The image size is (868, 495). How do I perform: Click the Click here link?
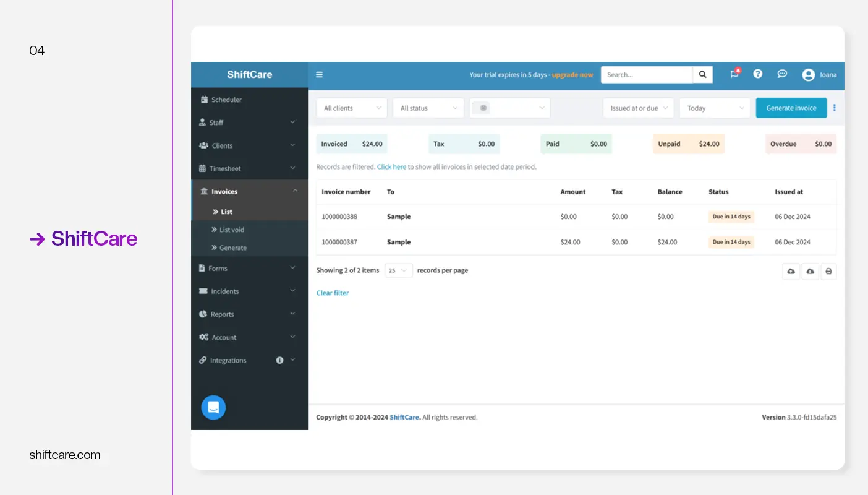[391, 167]
